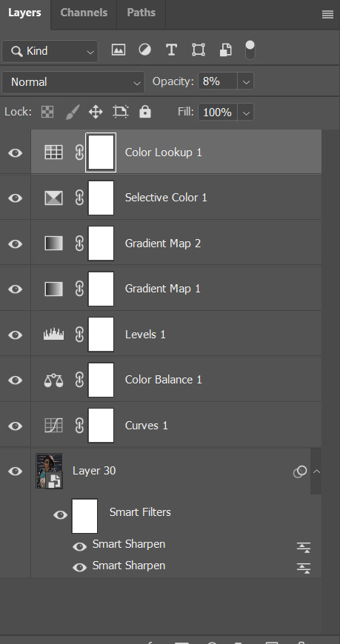This screenshot has width=340, height=644.
Task: Filter layers by pixel layer icon
Action: pyautogui.click(x=119, y=50)
